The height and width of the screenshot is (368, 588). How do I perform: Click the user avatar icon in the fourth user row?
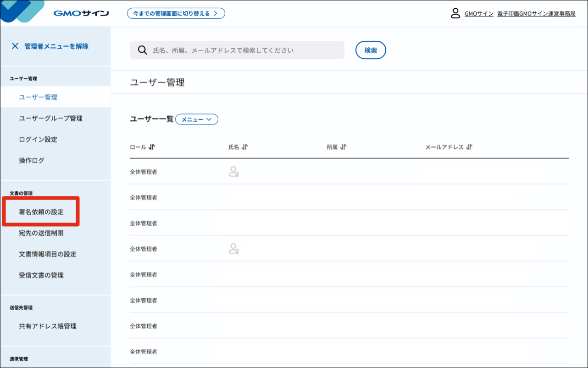click(x=234, y=249)
